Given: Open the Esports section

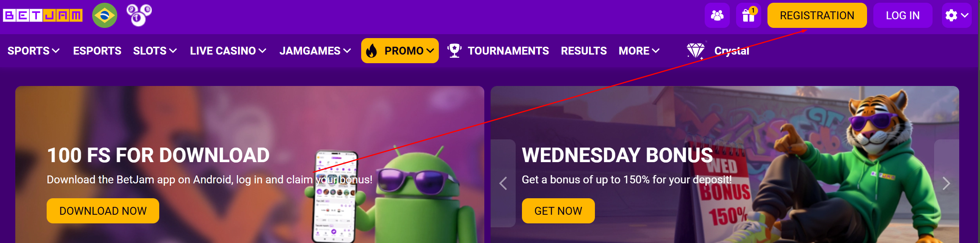Looking at the screenshot, I should (97, 51).
